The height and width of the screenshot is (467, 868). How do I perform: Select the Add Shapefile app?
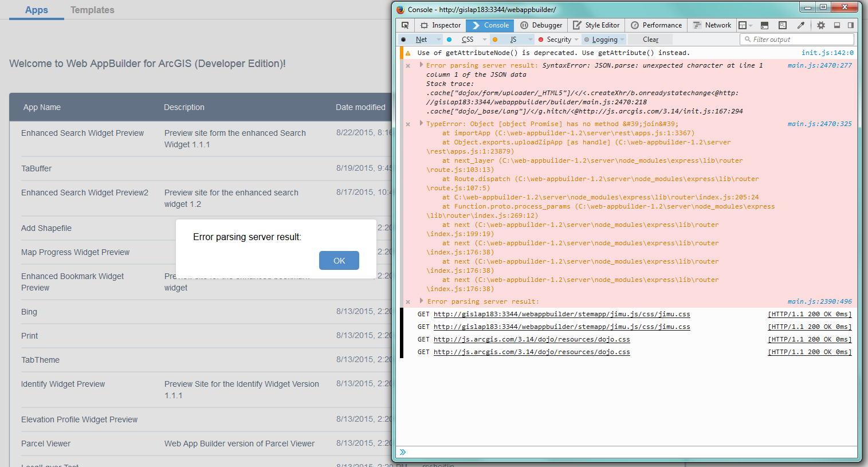point(46,228)
